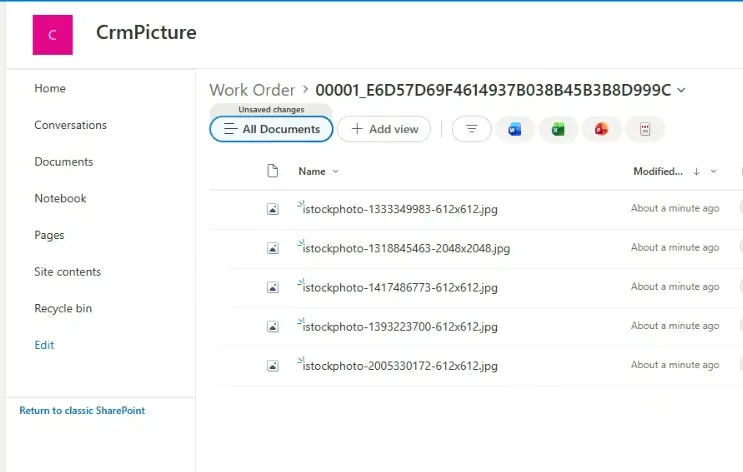Edit the site navigation

point(44,345)
